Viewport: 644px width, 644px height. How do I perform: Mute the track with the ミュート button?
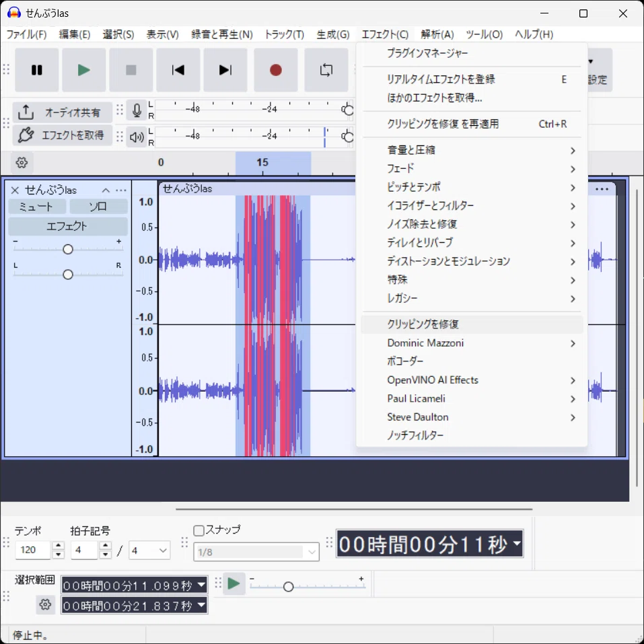[37, 207]
